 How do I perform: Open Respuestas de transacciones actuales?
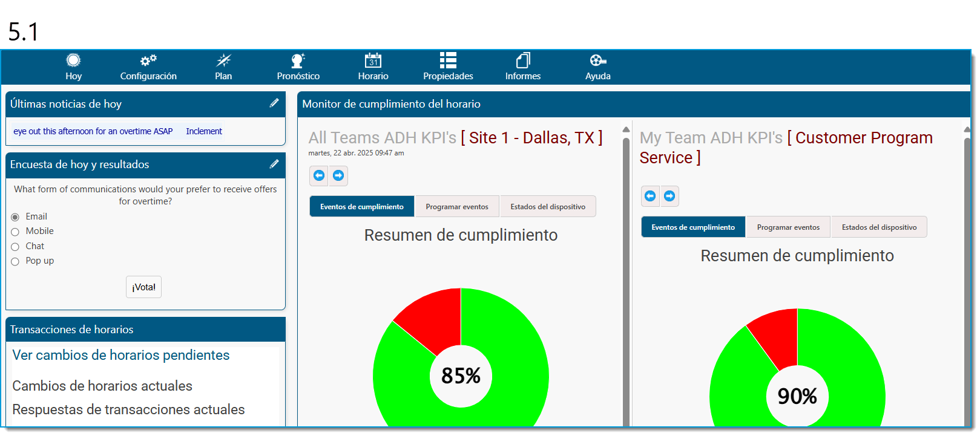pyautogui.click(x=128, y=409)
